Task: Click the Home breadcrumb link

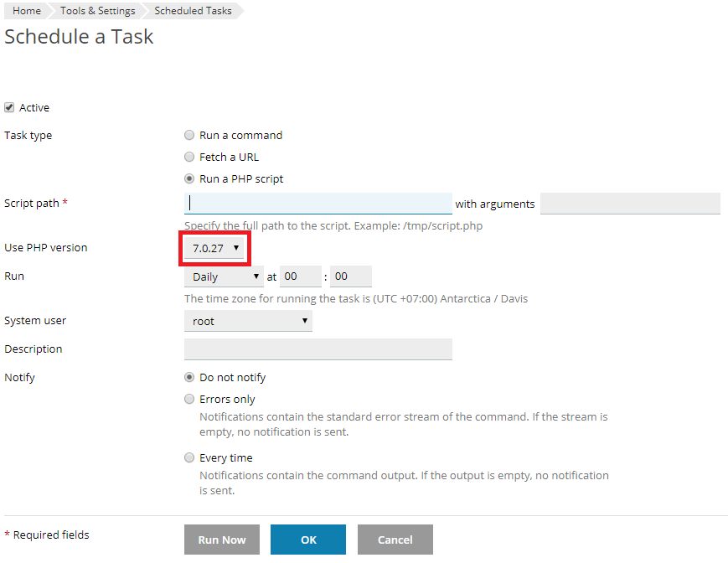Action: click(x=27, y=11)
